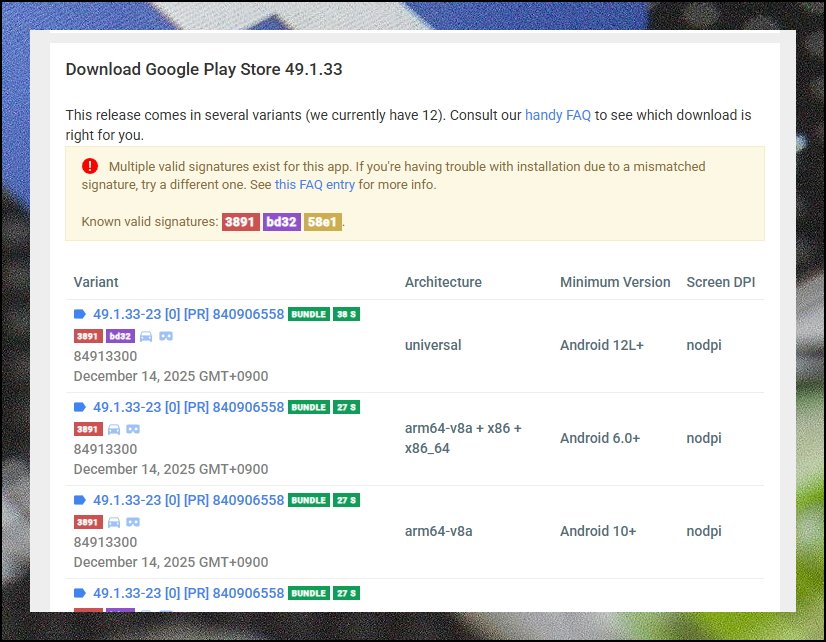
Task: Click the red 3891 badge in the universal row
Action: tap(88, 336)
